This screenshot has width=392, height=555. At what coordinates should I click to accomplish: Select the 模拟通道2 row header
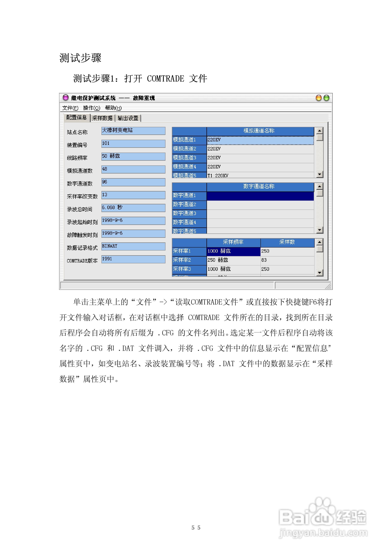(189, 149)
